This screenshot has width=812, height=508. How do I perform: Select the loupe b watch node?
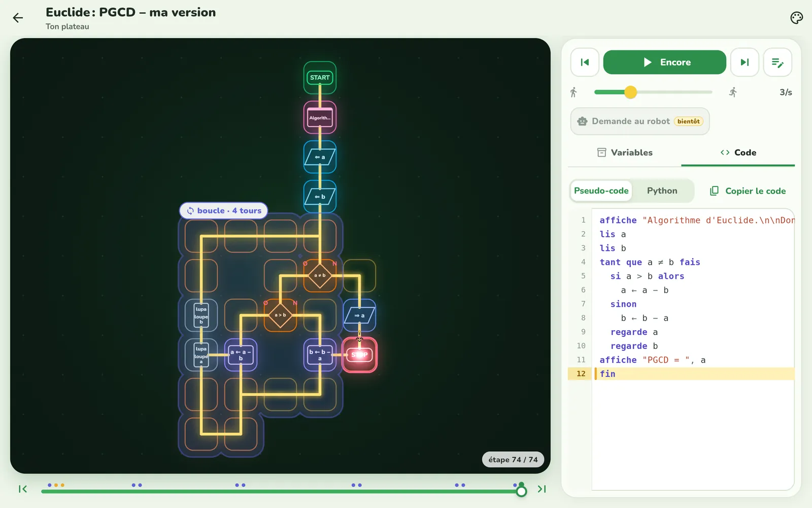click(x=201, y=315)
